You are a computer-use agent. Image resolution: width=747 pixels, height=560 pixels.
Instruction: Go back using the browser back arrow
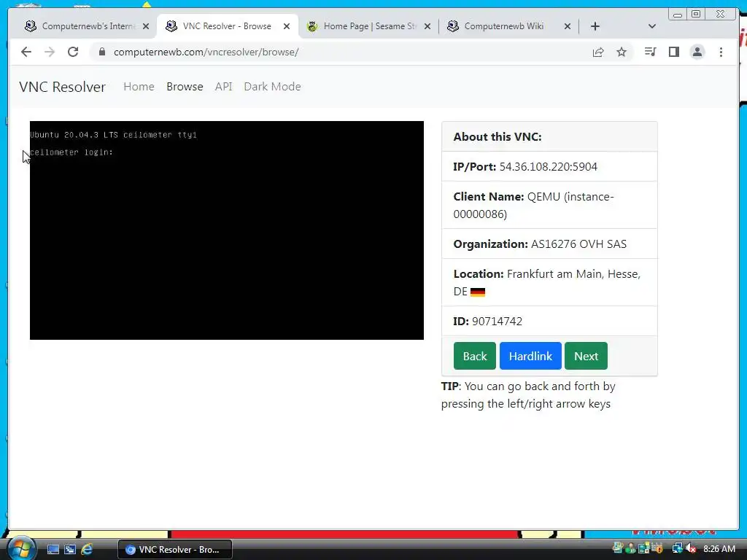(26, 52)
